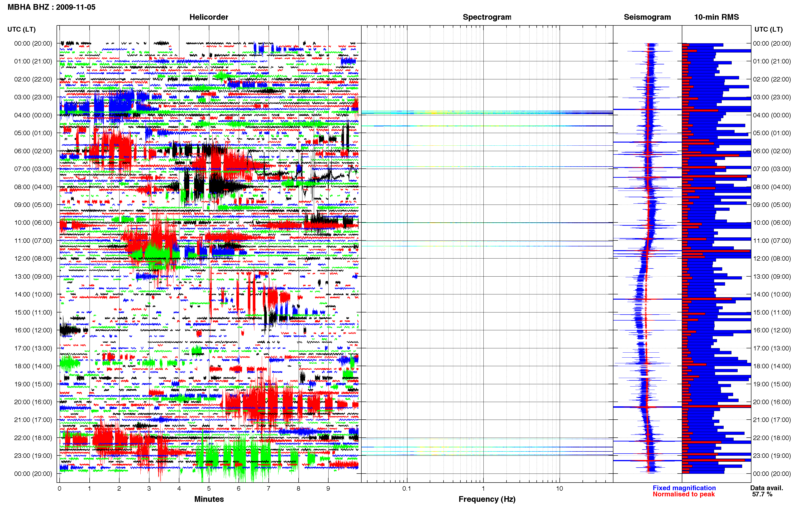
Task: Click the right '05:00 (01:00)' time label
Action: tap(772, 133)
